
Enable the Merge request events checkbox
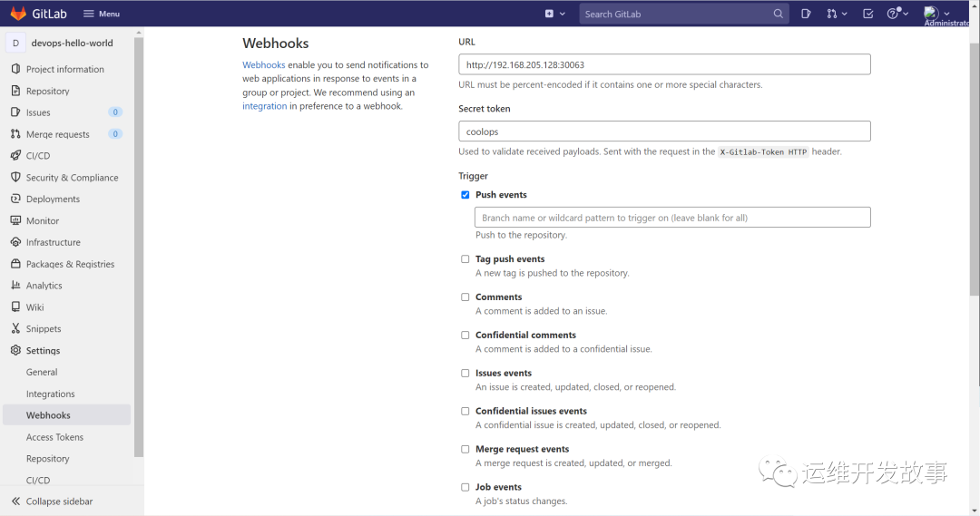(x=465, y=449)
